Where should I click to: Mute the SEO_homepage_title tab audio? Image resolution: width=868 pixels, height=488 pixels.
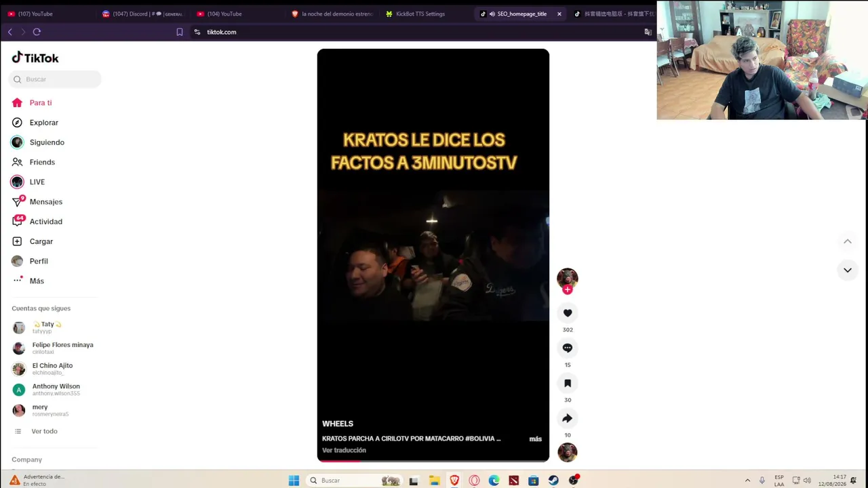(492, 14)
